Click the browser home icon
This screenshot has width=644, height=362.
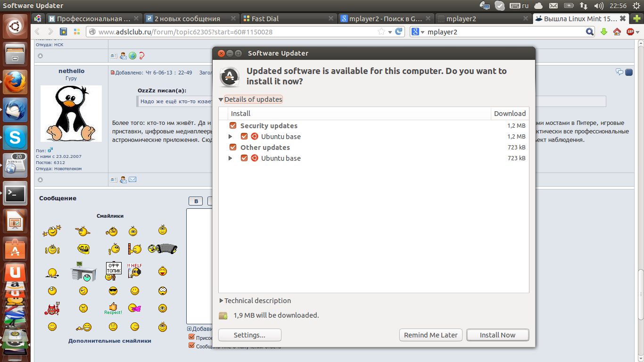pyautogui.click(x=617, y=32)
